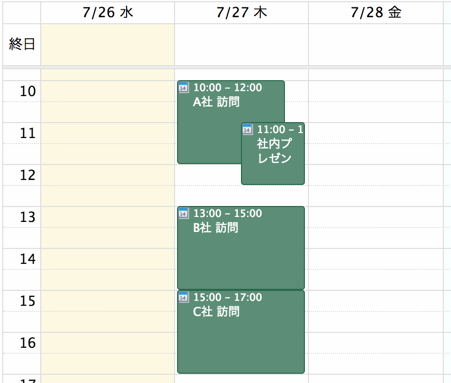Click the all-day cell for 7/28

tap(376, 44)
